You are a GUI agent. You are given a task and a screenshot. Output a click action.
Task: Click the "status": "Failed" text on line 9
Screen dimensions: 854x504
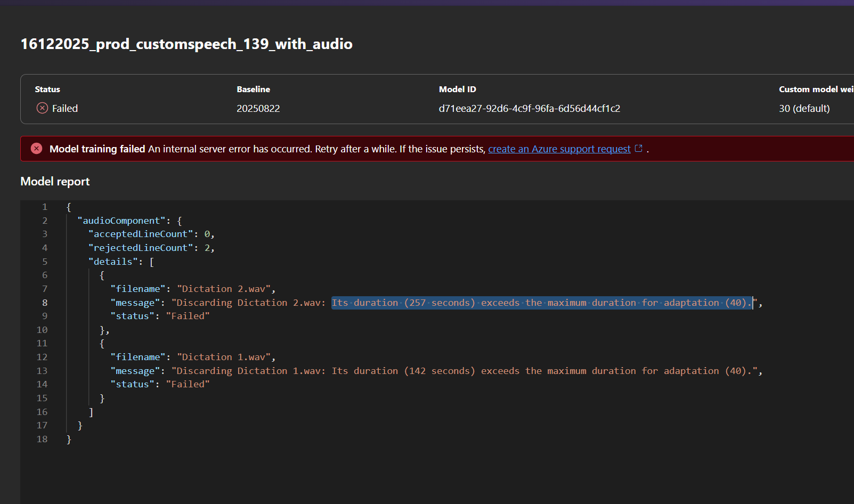click(x=160, y=316)
